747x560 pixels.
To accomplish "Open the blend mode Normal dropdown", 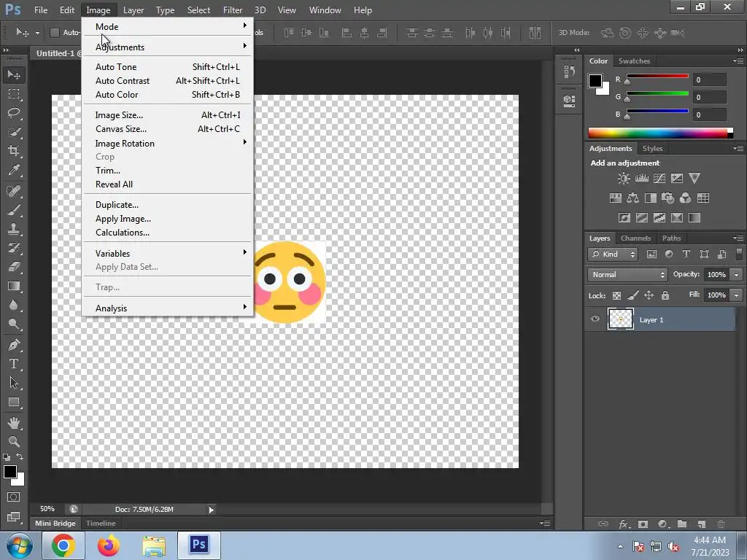I will pyautogui.click(x=627, y=275).
